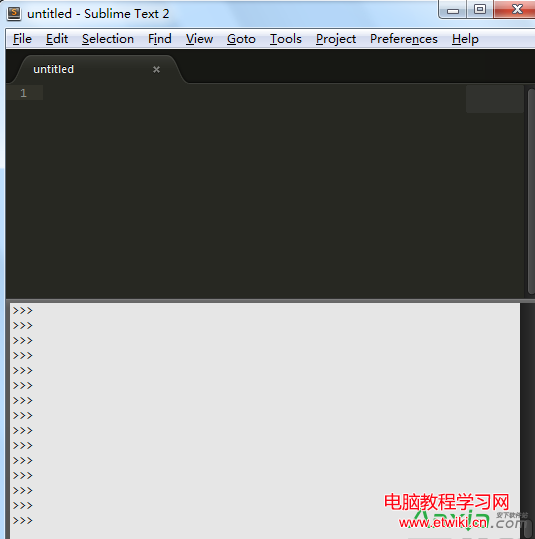The image size is (535, 539).
Task: Open the Tools menu
Action: click(x=285, y=39)
